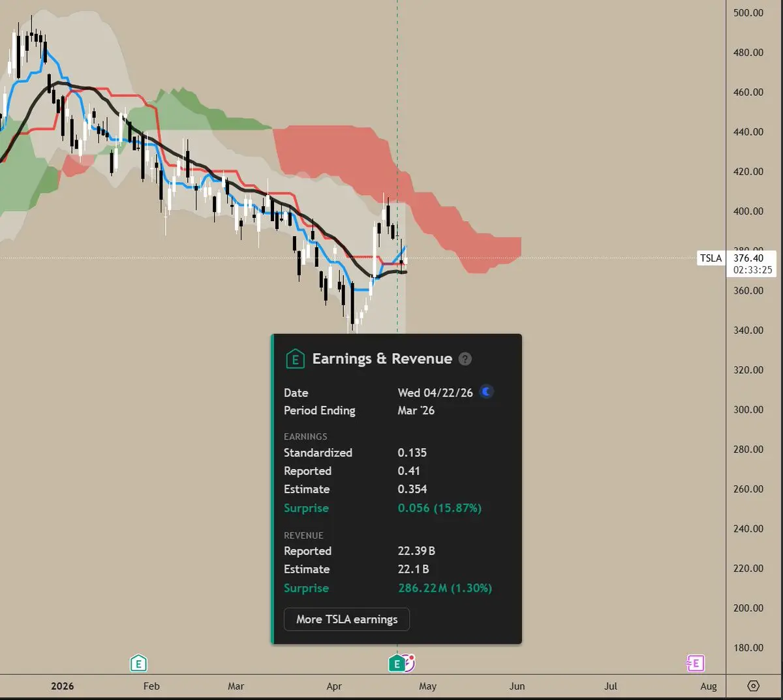This screenshot has width=783, height=700.
Task: Click the 500.00 price scale label
Action: click(x=748, y=12)
